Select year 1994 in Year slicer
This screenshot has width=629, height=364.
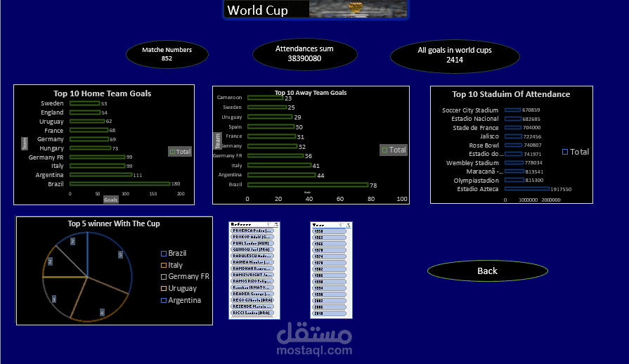[329, 288]
